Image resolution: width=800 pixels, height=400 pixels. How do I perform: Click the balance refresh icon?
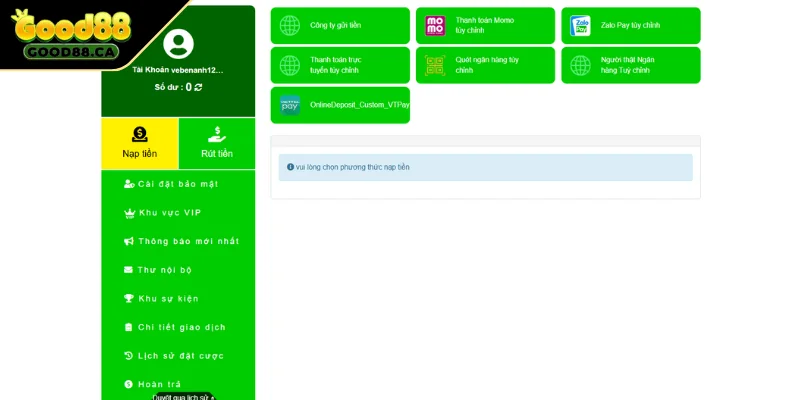click(x=198, y=88)
